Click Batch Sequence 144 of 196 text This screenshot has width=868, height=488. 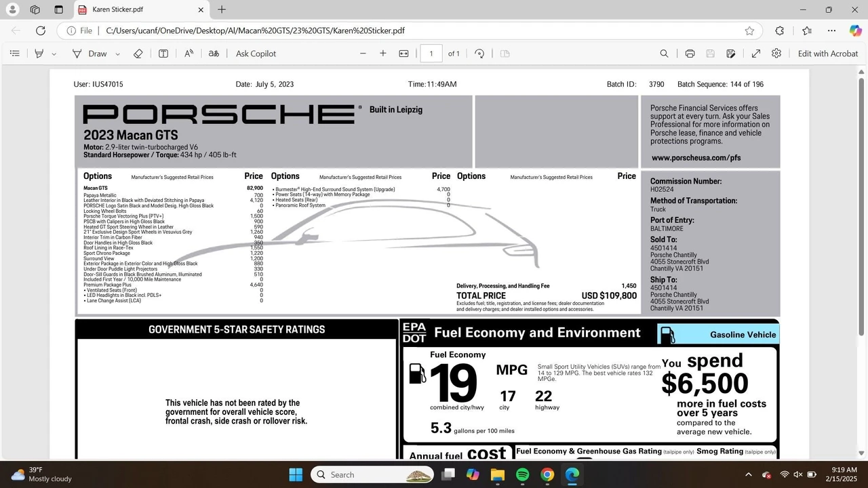tap(720, 84)
